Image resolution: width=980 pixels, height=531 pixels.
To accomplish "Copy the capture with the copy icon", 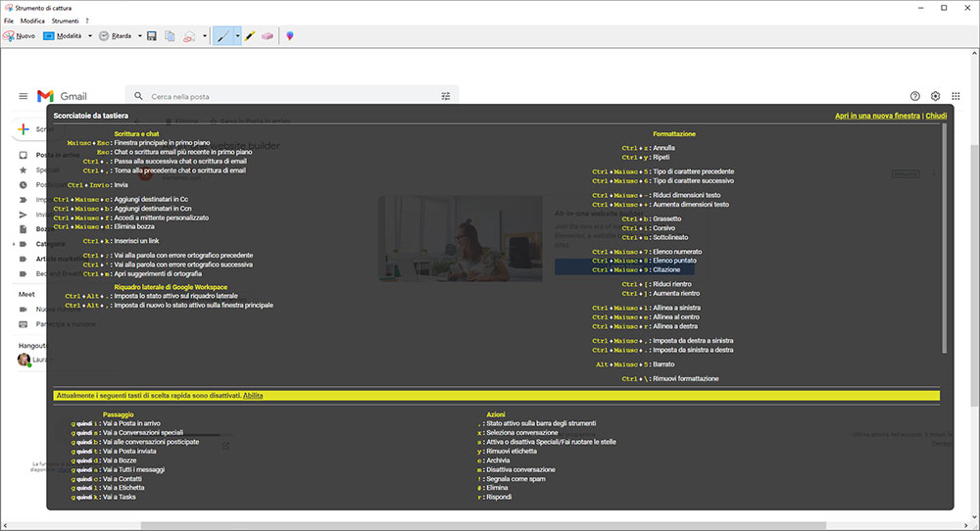I will coord(170,36).
